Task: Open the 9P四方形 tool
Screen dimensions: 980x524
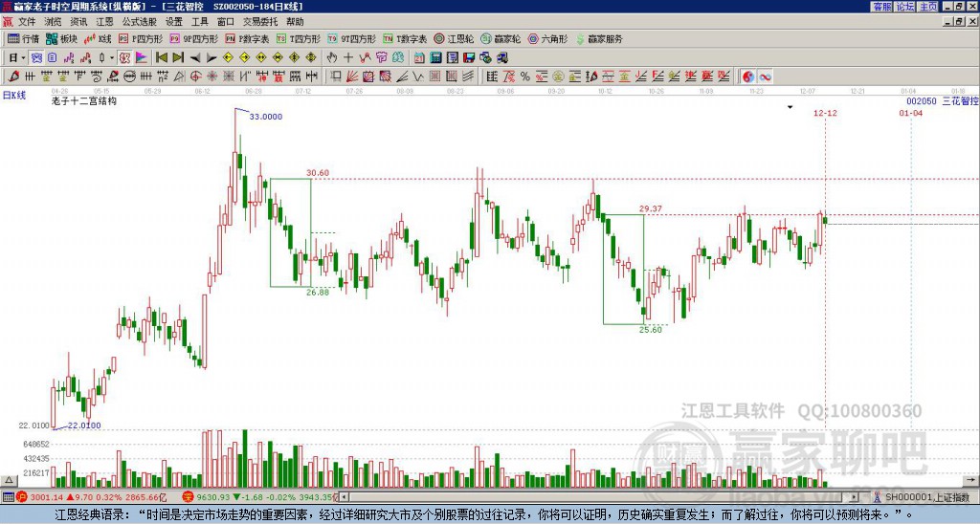Action: pyautogui.click(x=194, y=38)
